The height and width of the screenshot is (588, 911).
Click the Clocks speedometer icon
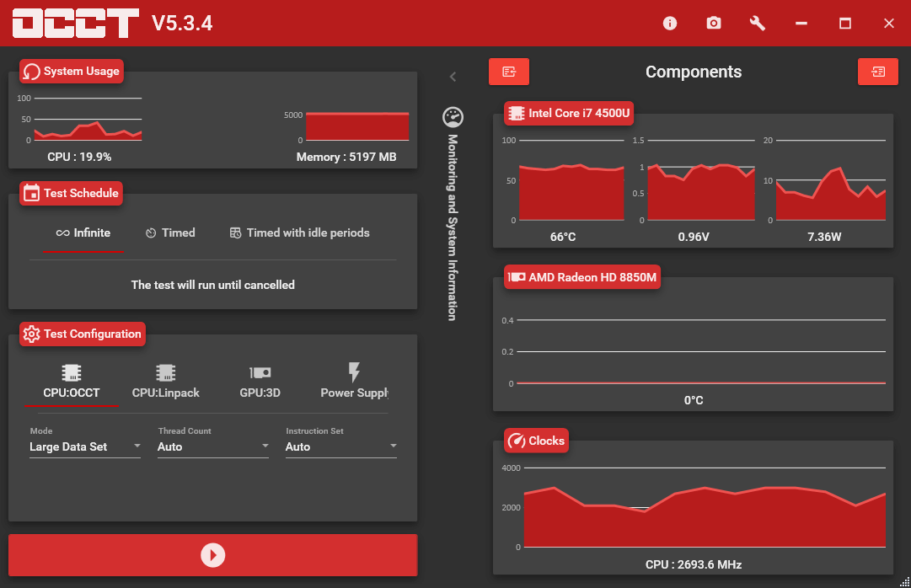tap(516, 441)
